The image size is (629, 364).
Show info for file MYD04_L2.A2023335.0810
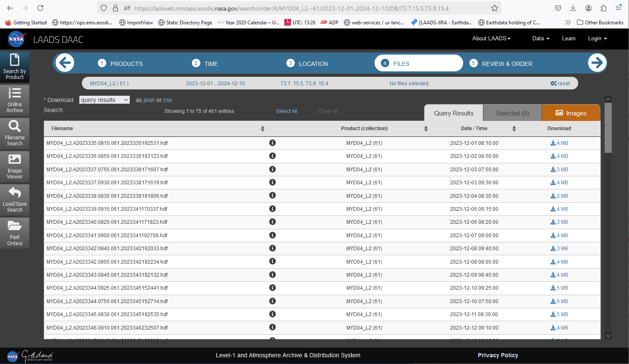[273, 143]
